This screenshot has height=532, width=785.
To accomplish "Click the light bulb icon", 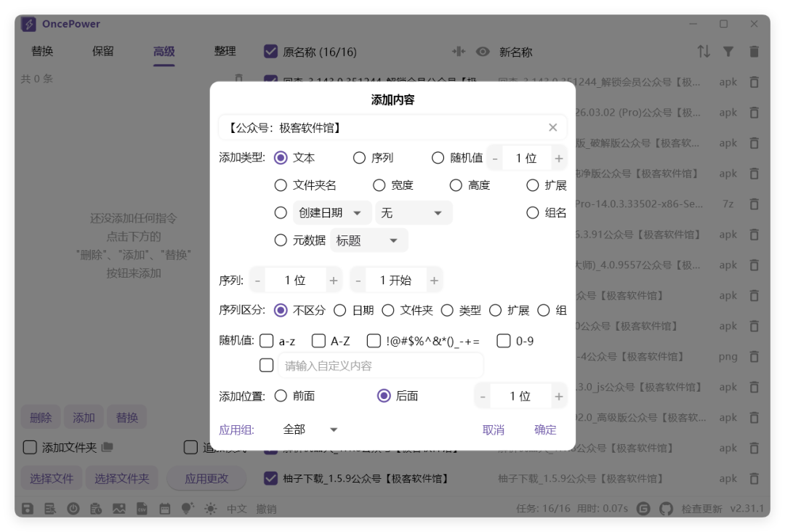I will (x=188, y=509).
